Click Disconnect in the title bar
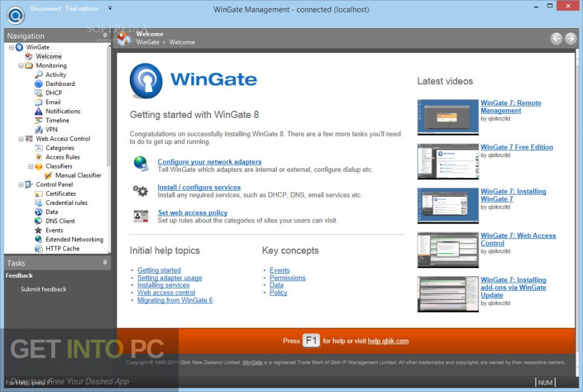Viewport: 583px width, 392px height. click(46, 9)
